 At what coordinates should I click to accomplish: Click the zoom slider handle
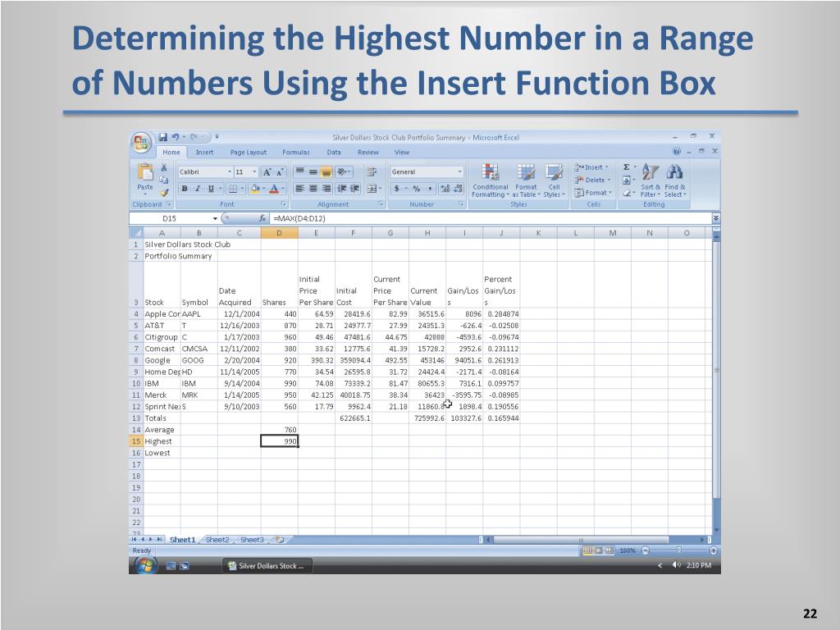[678, 550]
